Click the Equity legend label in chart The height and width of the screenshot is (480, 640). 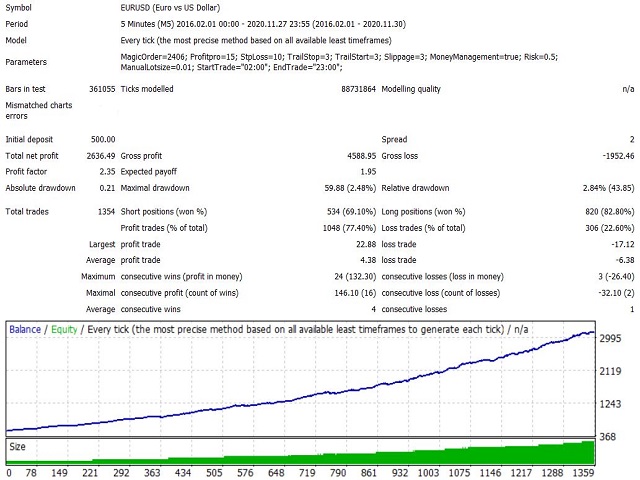pyautogui.click(x=64, y=329)
